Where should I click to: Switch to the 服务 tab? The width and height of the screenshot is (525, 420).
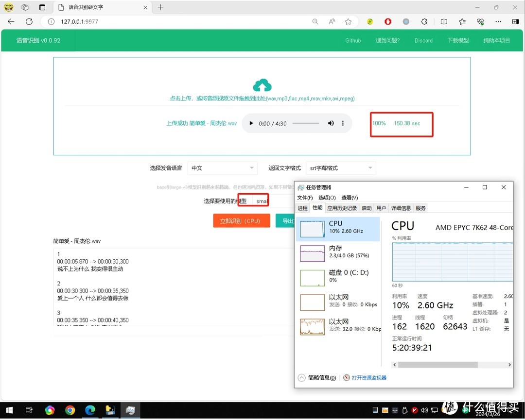(420, 208)
